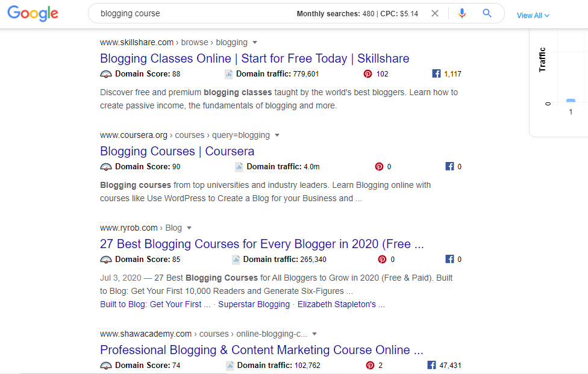This screenshot has width=588, height=374.
Task: Open 'Blogging Classes Online | Start for Free Today' result
Action: click(255, 58)
